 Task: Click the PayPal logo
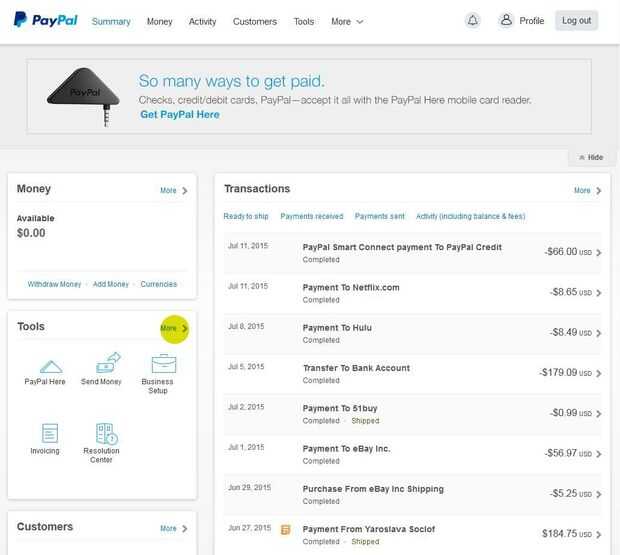[45, 20]
